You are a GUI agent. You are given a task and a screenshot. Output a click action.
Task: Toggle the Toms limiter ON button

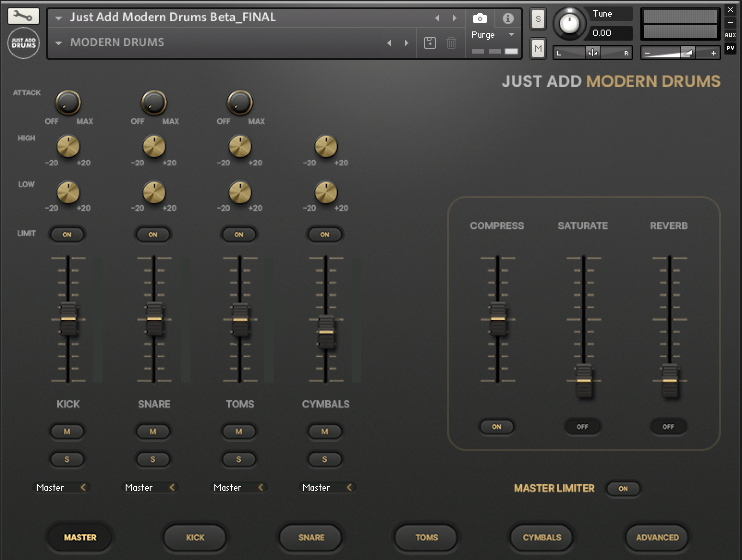click(x=239, y=234)
